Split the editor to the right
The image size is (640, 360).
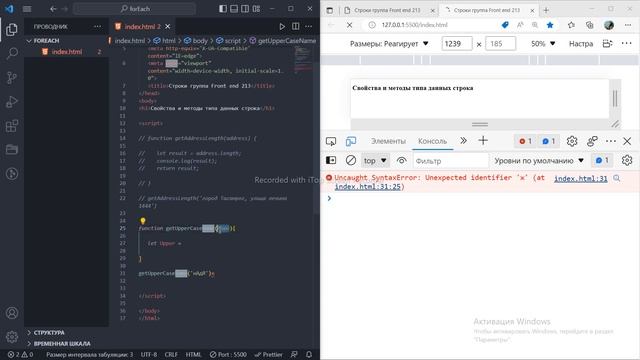pyautogui.click(x=296, y=27)
